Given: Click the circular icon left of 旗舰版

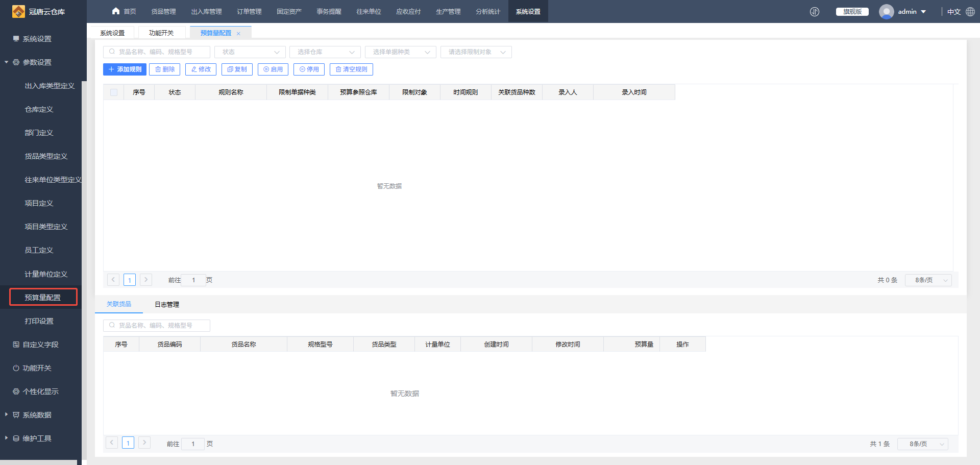Looking at the screenshot, I should click(815, 11).
